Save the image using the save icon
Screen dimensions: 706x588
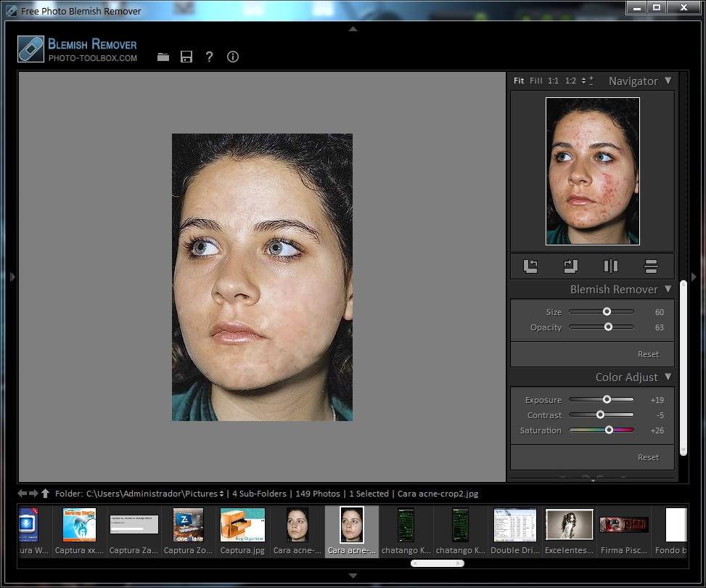186,57
